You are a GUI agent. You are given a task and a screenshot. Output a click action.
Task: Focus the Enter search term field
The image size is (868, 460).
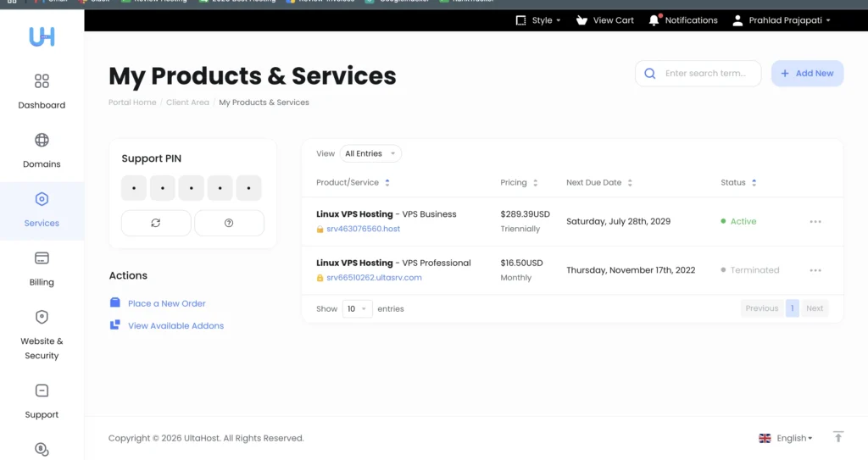[698, 74]
